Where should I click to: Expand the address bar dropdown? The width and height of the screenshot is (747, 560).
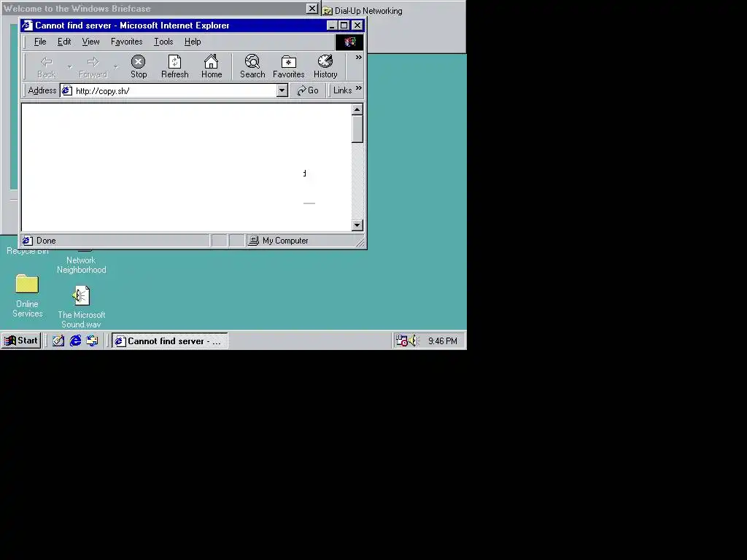coord(282,90)
